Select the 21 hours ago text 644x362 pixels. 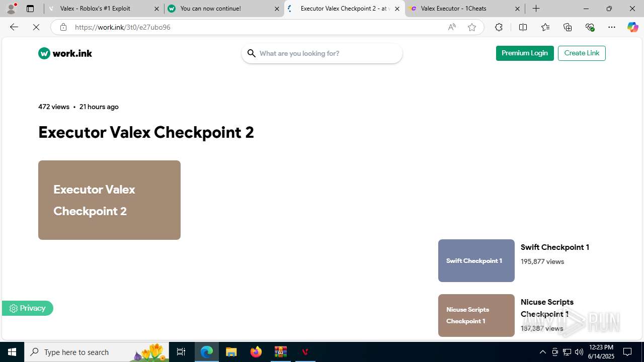coord(99,107)
